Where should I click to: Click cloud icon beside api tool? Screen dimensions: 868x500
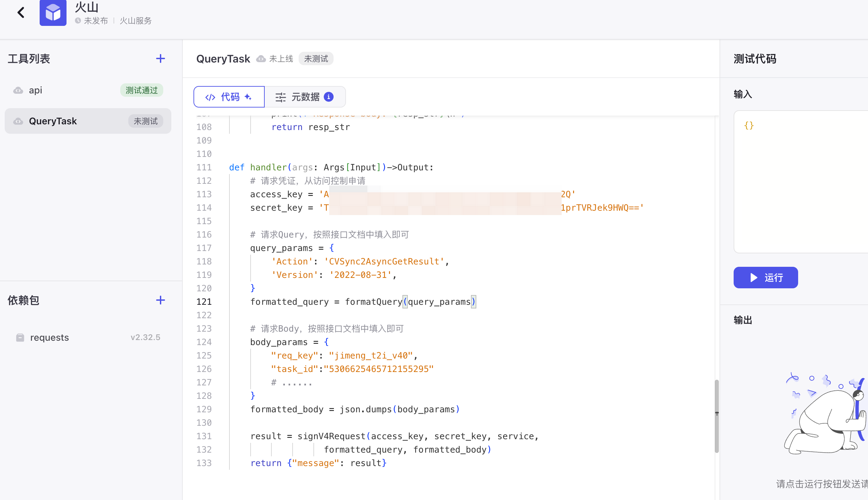[18, 90]
